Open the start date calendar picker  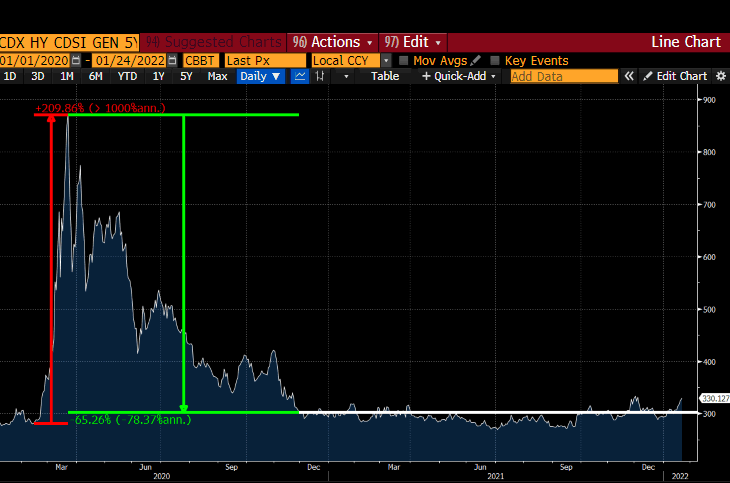(x=76, y=61)
